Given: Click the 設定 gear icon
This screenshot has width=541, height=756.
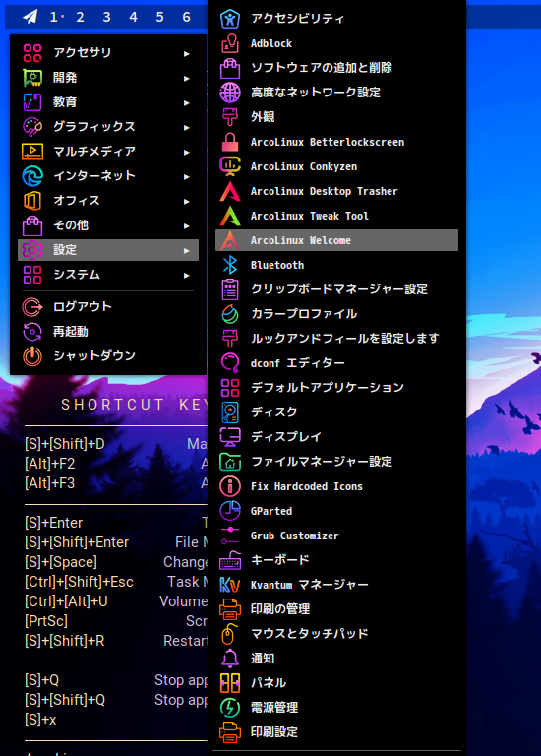Looking at the screenshot, I should (x=32, y=250).
